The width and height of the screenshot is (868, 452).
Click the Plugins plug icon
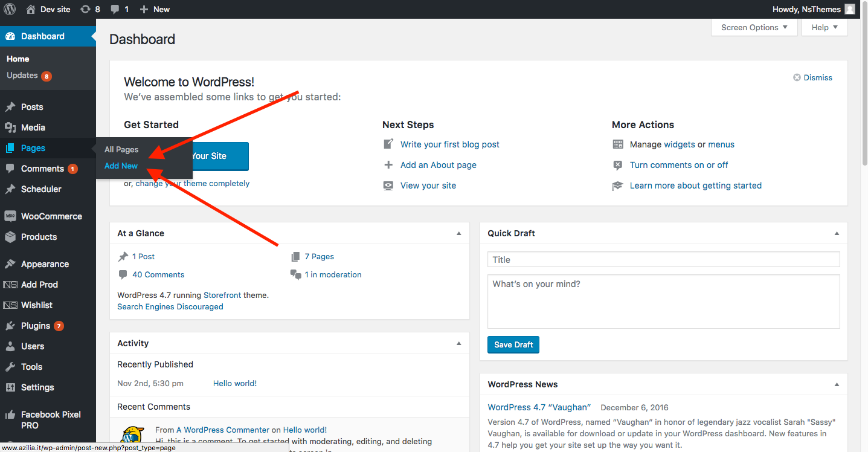point(10,326)
